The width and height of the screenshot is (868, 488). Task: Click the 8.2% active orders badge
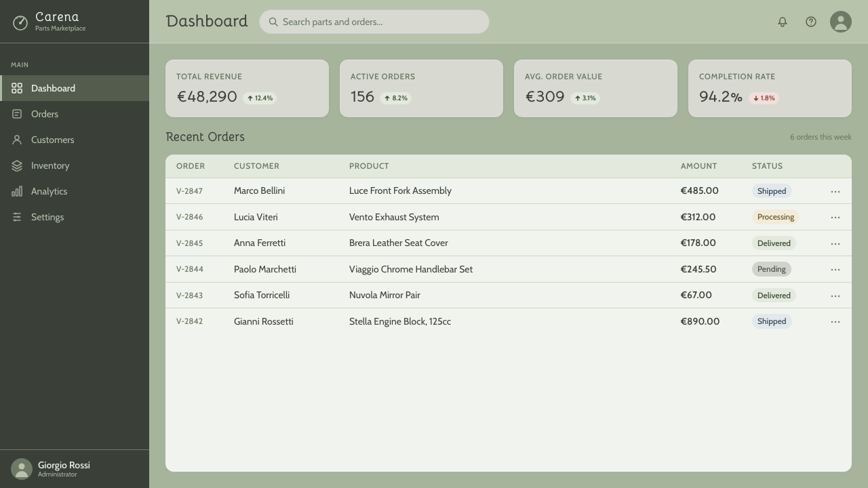pos(395,98)
